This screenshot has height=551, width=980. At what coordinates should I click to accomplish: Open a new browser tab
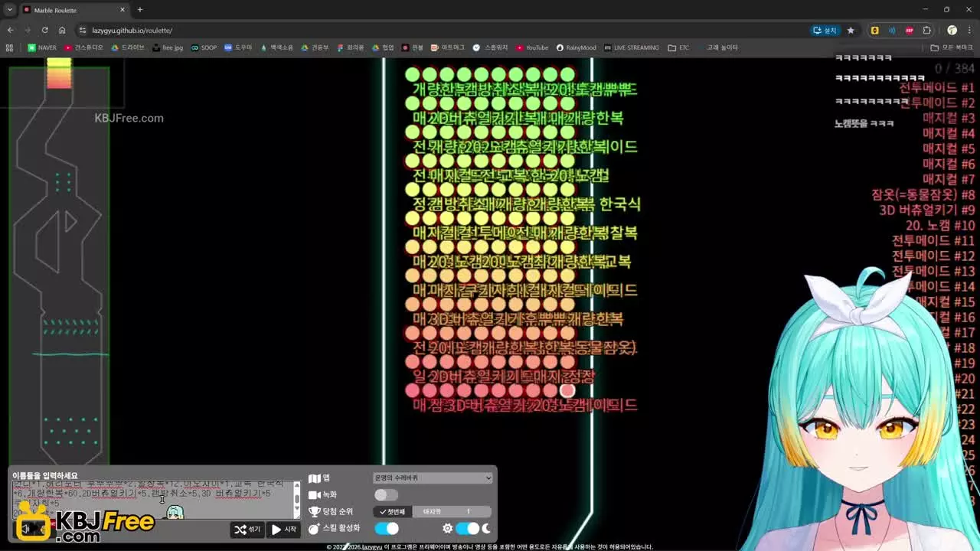[x=140, y=10]
